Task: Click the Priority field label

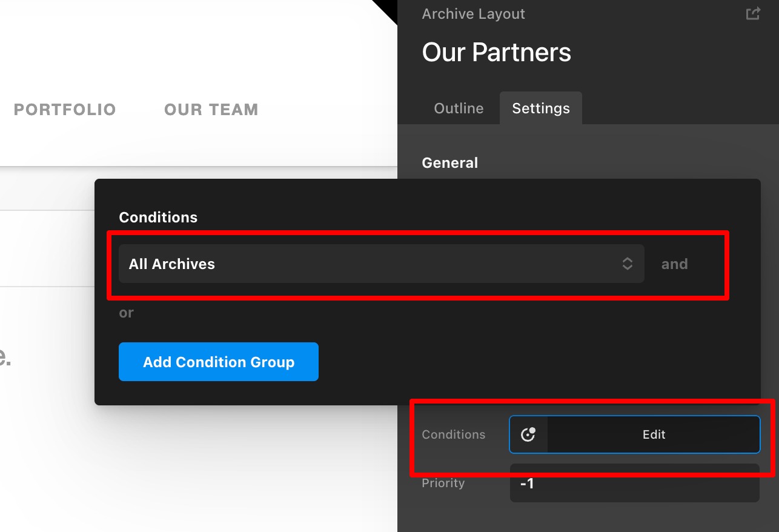Action: point(443,484)
